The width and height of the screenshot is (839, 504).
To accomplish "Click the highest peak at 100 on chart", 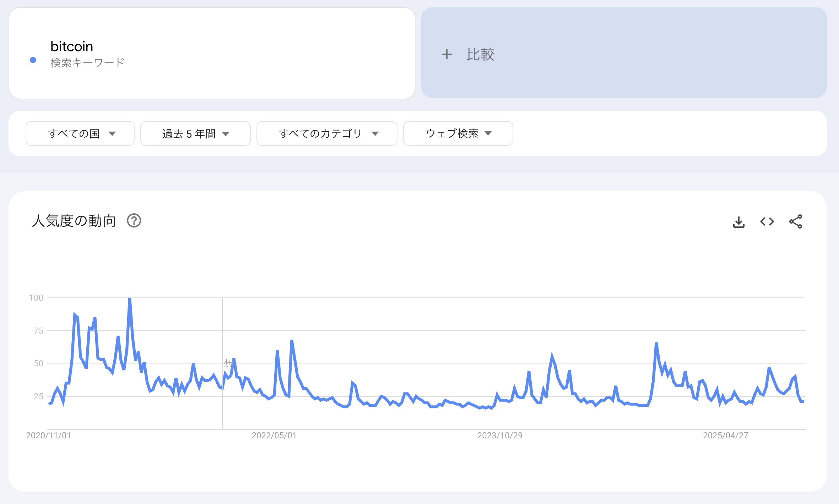I will click(130, 299).
